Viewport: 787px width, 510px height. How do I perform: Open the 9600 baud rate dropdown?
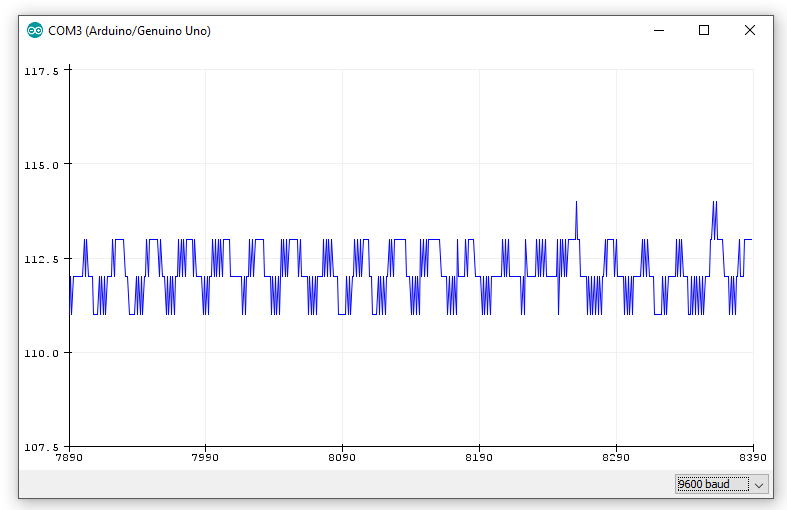pyautogui.click(x=722, y=484)
